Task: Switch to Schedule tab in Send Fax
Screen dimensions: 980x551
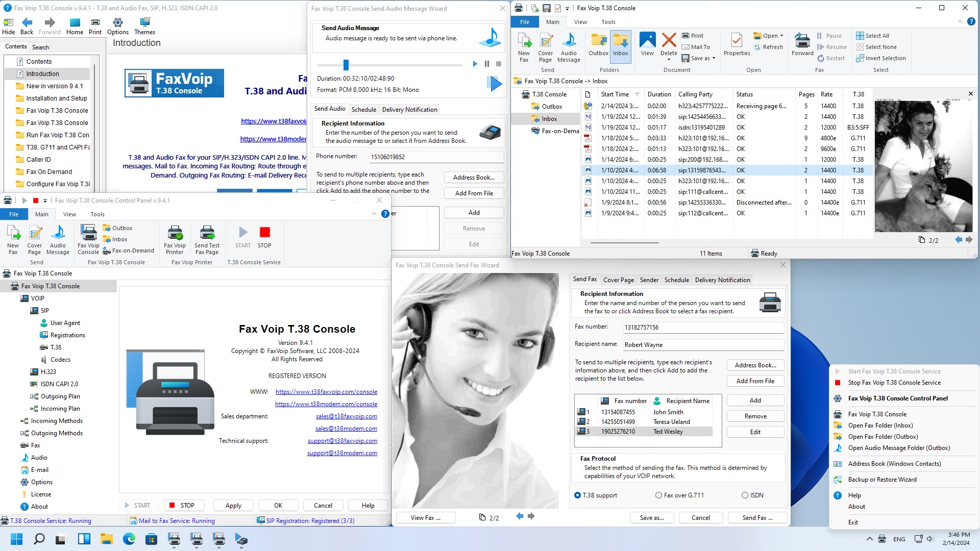Action: (x=676, y=280)
